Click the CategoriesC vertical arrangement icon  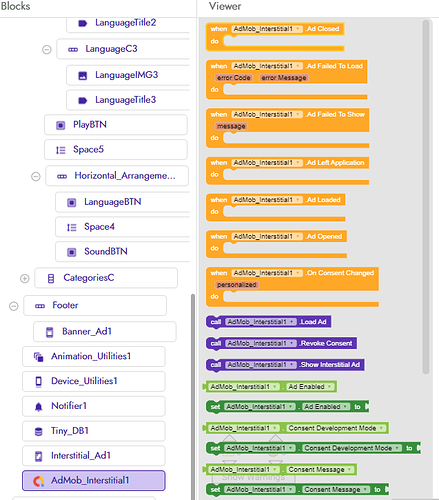click(51, 278)
